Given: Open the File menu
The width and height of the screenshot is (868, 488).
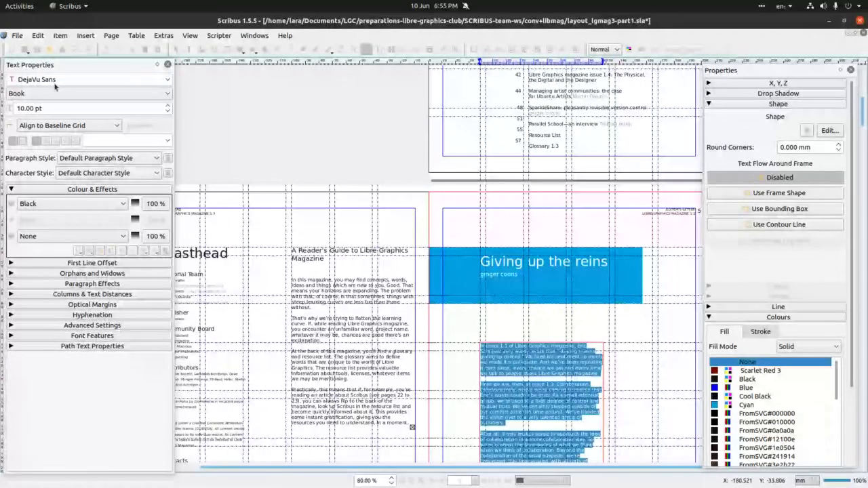Looking at the screenshot, I should pyautogui.click(x=17, y=35).
